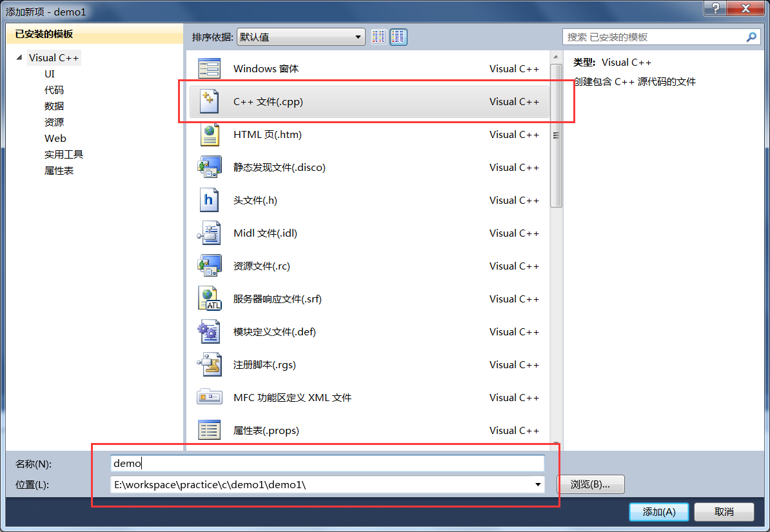The height and width of the screenshot is (532, 770).
Task: Select the UI category
Action: (50, 74)
